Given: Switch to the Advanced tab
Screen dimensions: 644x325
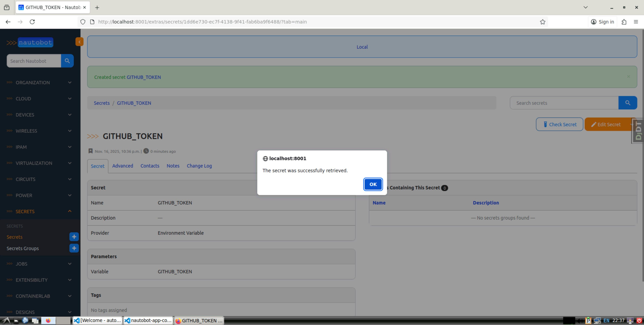Looking at the screenshot, I should 122,166.
